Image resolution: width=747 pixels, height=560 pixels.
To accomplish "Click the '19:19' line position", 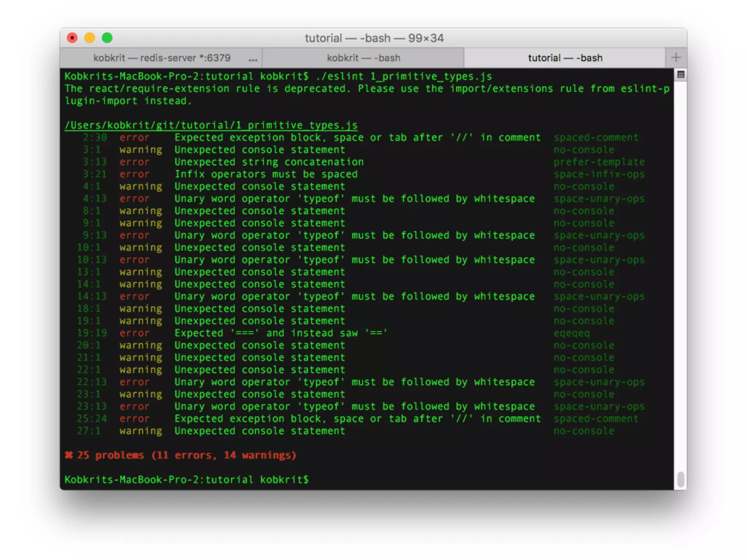I will (x=92, y=333).
